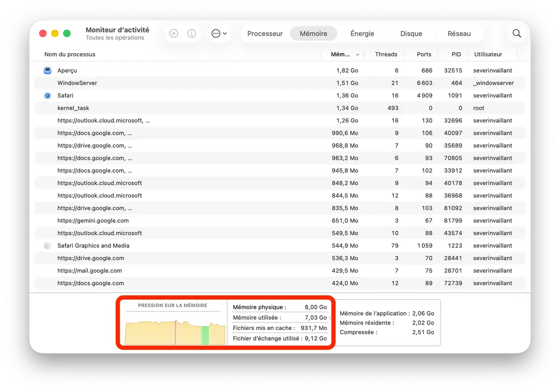Select the row with PID 81092
This screenshot has width=560, height=392.
[280, 208]
